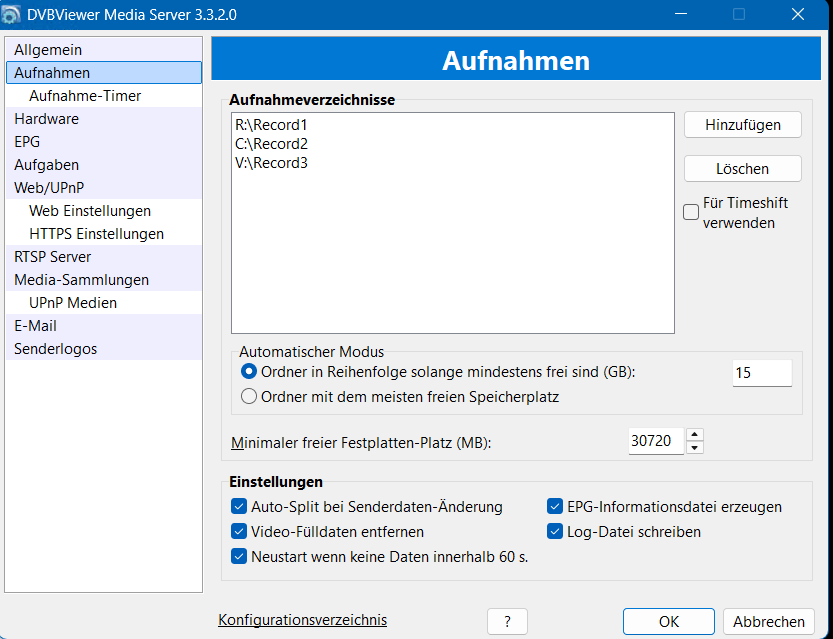Click the ? help button
The height and width of the screenshot is (639, 833).
coord(507,621)
